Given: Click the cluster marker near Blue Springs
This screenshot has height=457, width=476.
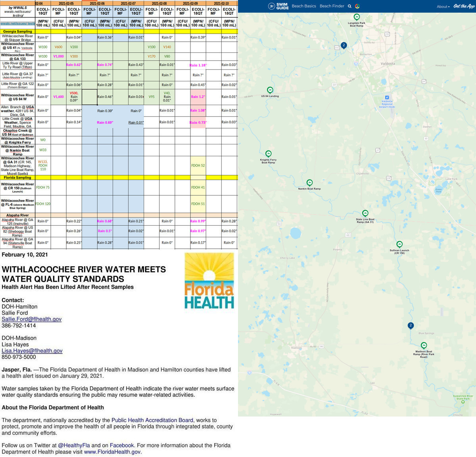Looking at the screenshot, I should click(x=411, y=326).
